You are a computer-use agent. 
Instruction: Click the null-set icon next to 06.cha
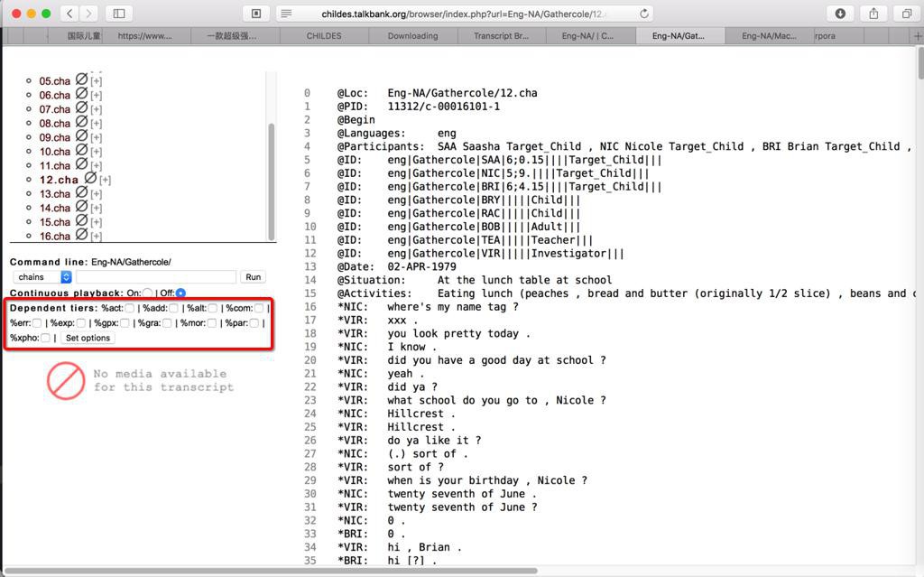tap(81, 94)
